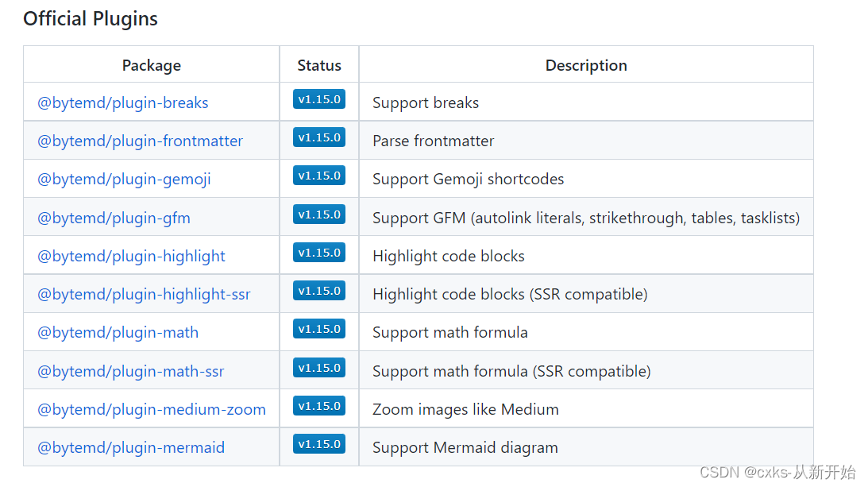The height and width of the screenshot is (487, 868).
Task: Open the v1.15.0 badge for plugin-math
Action: pyautogui.click(x=319, y=329)
